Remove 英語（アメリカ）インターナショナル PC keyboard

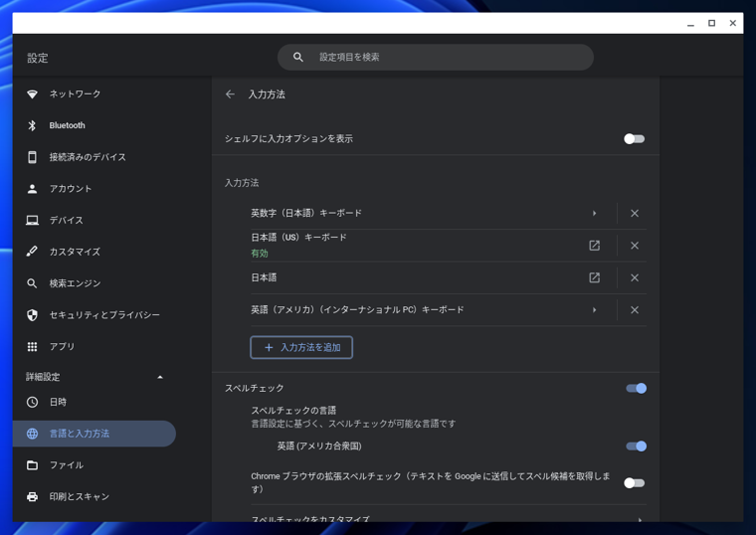(635, 310)
